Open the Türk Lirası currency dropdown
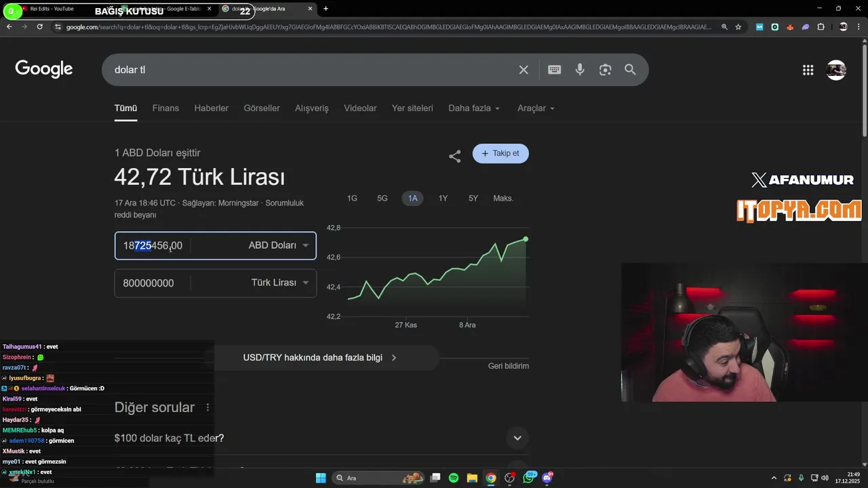868x488 pixels. click(279, 283)
